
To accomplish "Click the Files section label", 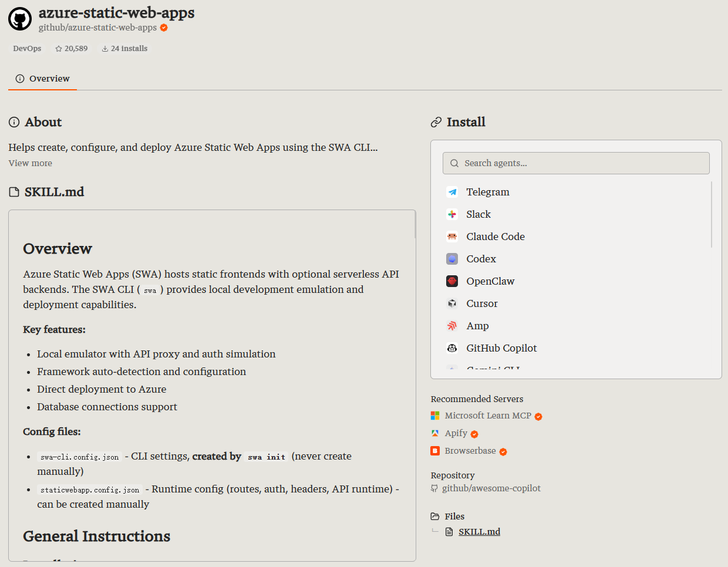I will (x=454, y=517).
